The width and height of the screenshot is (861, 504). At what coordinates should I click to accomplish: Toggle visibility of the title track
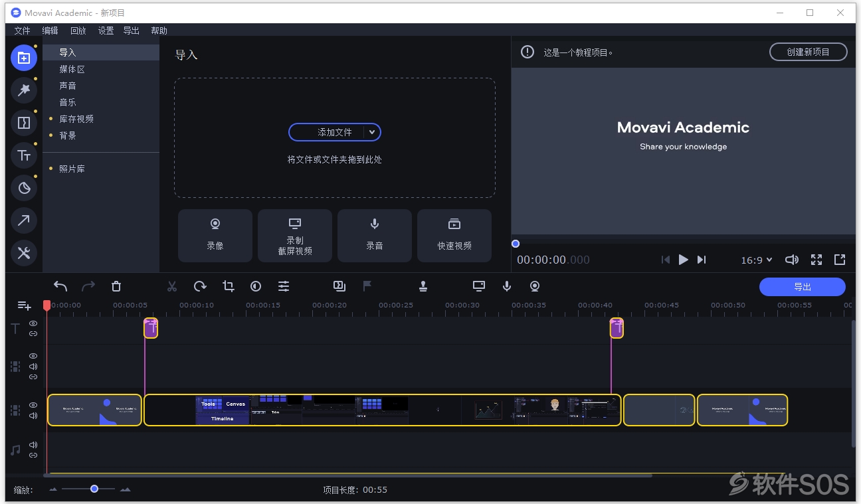pyautogui.click(x=33, y=323)
